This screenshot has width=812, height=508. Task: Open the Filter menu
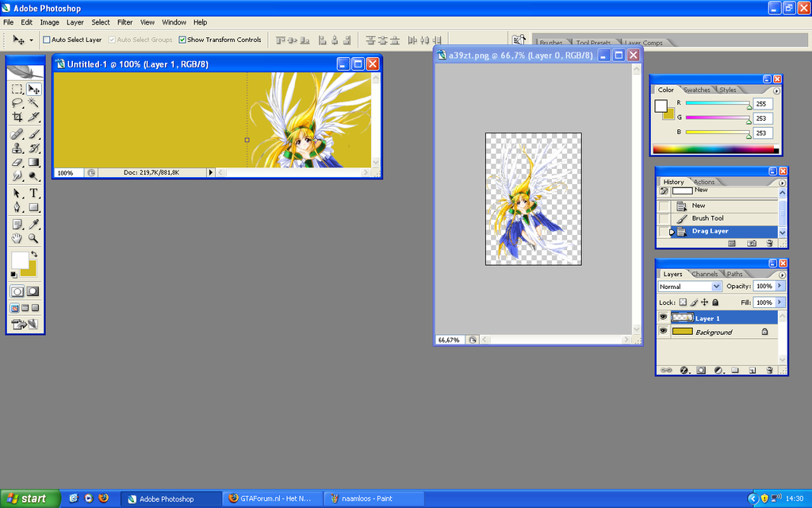(x=124, y=22)
